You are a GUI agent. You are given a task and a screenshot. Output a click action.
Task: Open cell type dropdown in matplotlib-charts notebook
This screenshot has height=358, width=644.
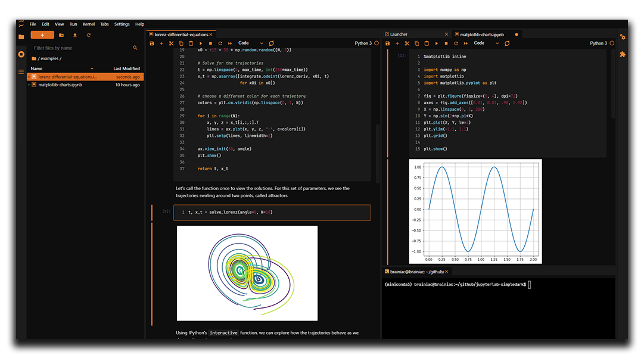click(x=486, y=43)
